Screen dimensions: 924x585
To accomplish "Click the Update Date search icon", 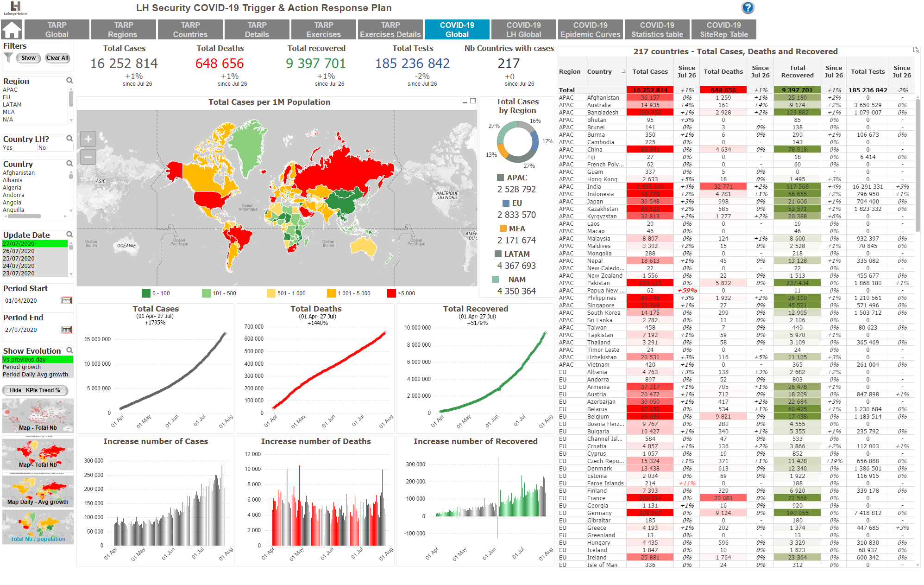I will point(69,235).
